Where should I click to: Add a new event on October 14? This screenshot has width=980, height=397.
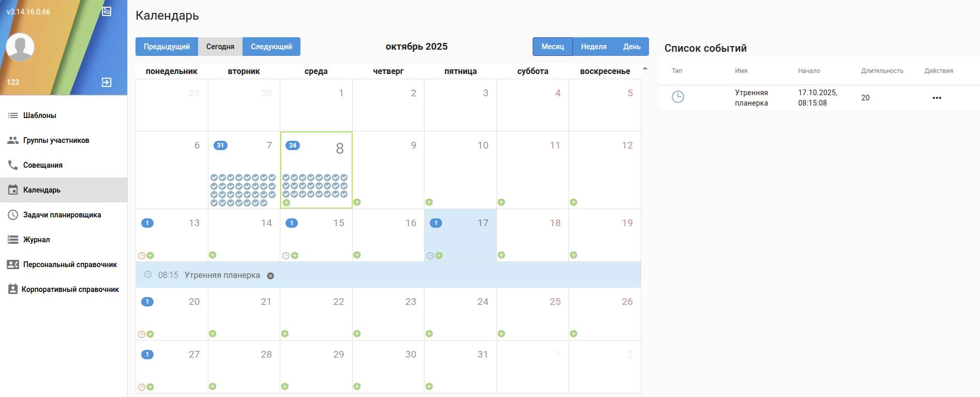coord(213,255)
